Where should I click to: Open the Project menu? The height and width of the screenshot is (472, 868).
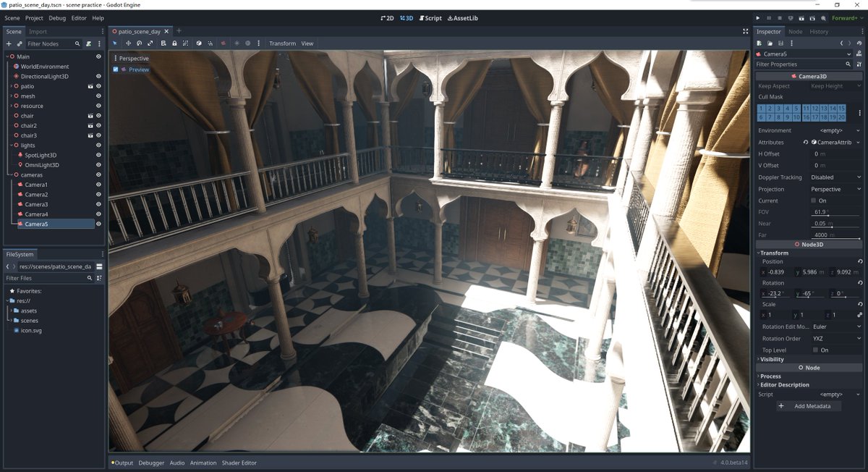(34, 17)
